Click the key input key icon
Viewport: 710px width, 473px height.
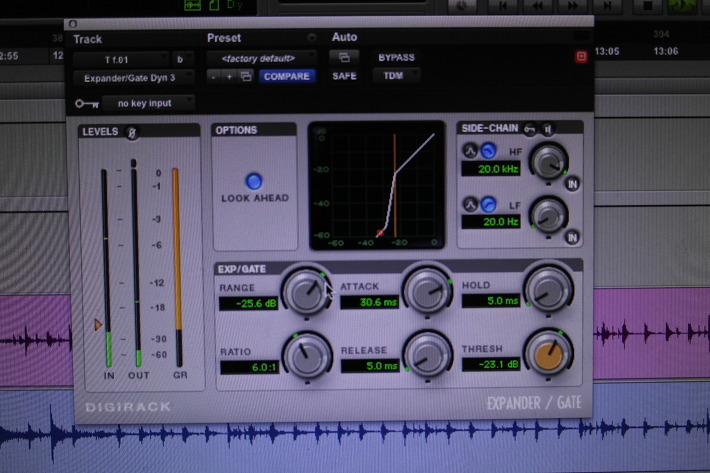click(x=87, y=104)
